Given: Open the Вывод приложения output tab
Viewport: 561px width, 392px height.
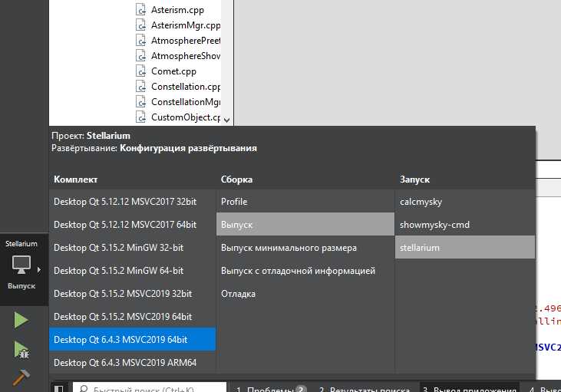Looking at the screenshot, I should coord(470,389).
